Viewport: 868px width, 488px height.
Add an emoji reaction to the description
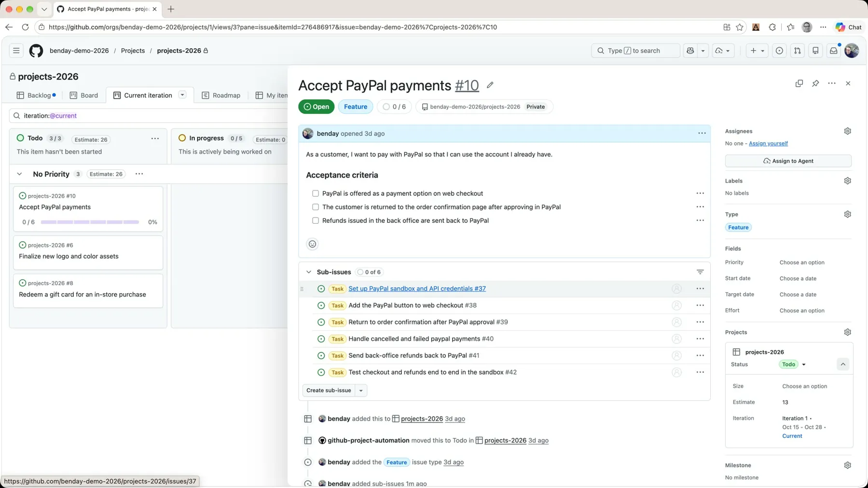pos(312,244)
